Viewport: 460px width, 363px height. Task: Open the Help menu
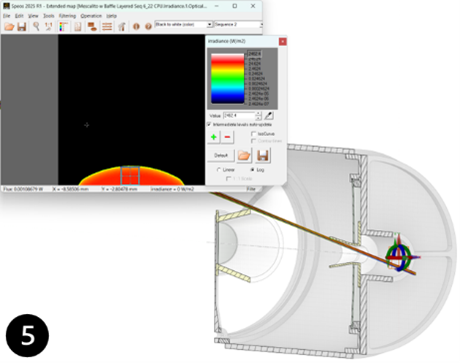(x=111, y=16)
